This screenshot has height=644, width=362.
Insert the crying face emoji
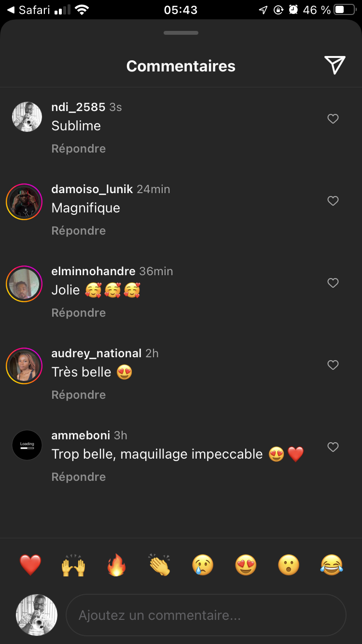(x=203, y=565)
